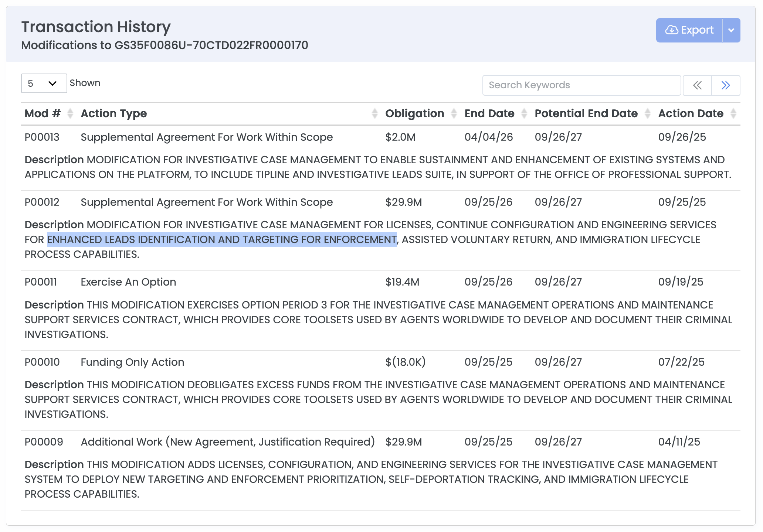Click the cloud download icon on Export
763x532 pixels.
[x=671, y=30]
